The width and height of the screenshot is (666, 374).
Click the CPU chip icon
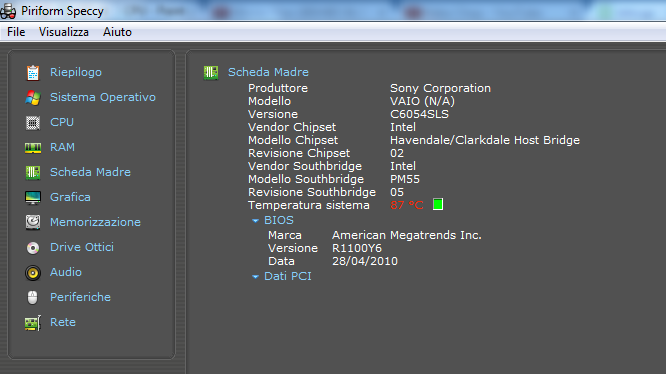33,123
